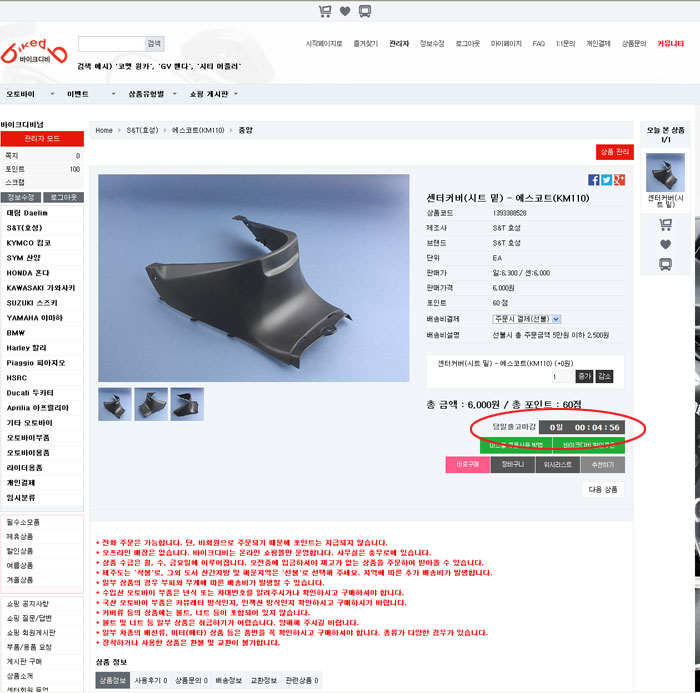Click the search input field
Screen dimensions: 700x693
click(x=111, y=43)
